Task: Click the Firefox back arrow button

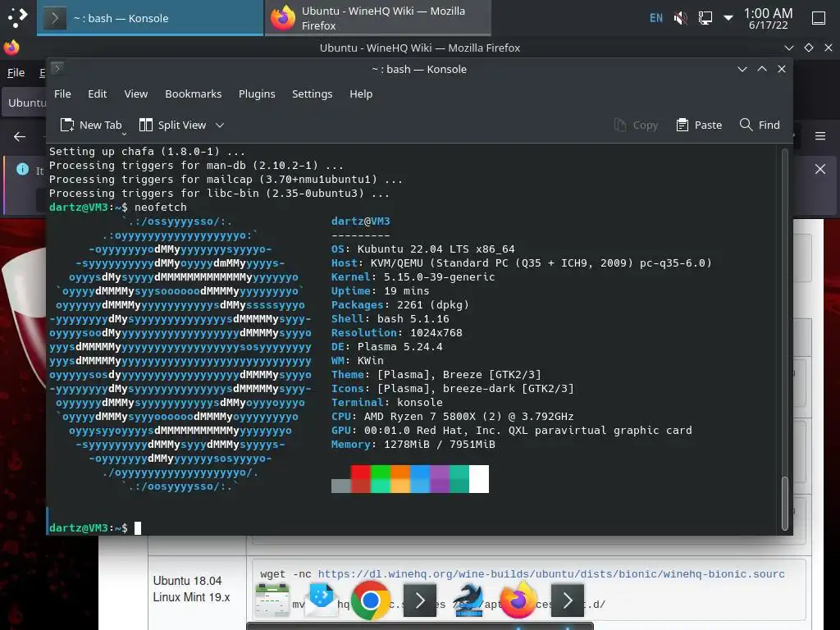Action: coord(20,137)
